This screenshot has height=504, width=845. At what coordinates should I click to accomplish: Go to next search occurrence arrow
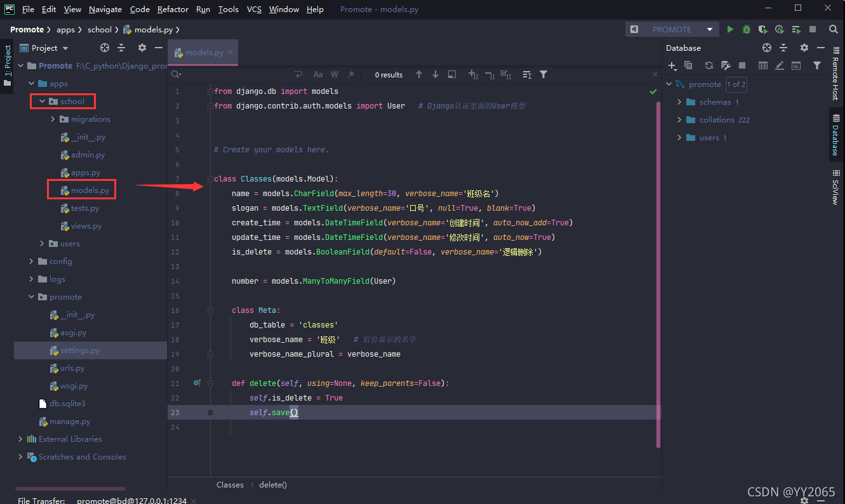pos(436,74)
